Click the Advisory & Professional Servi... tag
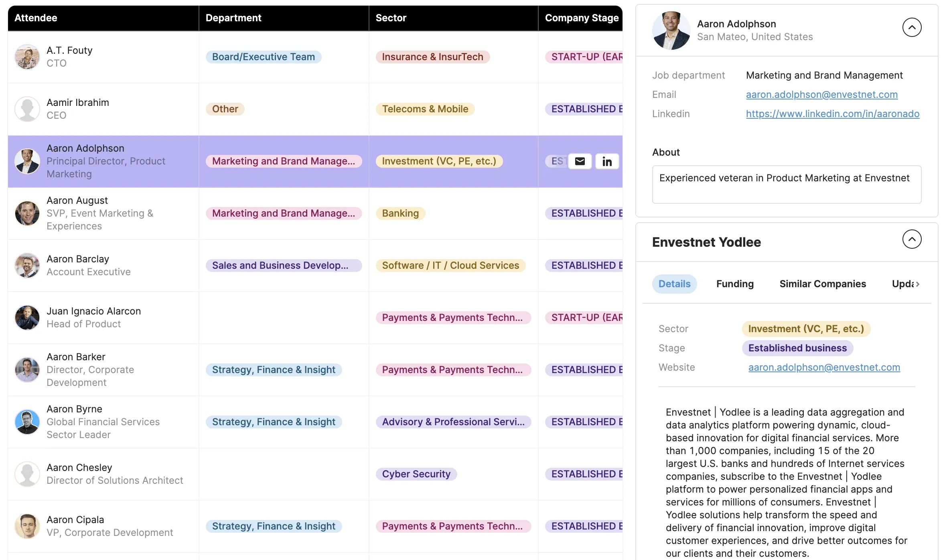Image resolution: width=945 pixels, height=560 pixels. click(453, 422)
